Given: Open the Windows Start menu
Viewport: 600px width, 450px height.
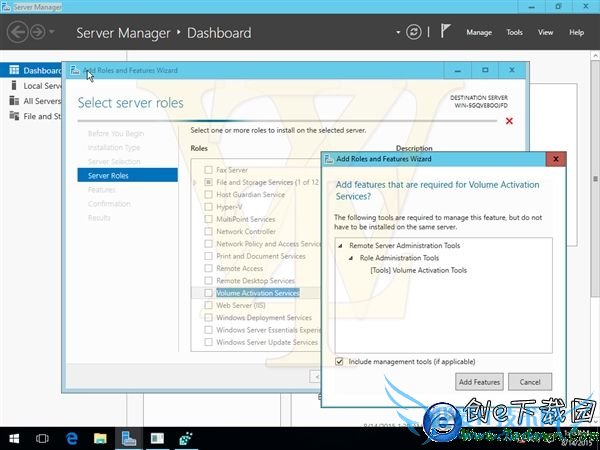Looking at the screenshot, I should click(14, 438).
